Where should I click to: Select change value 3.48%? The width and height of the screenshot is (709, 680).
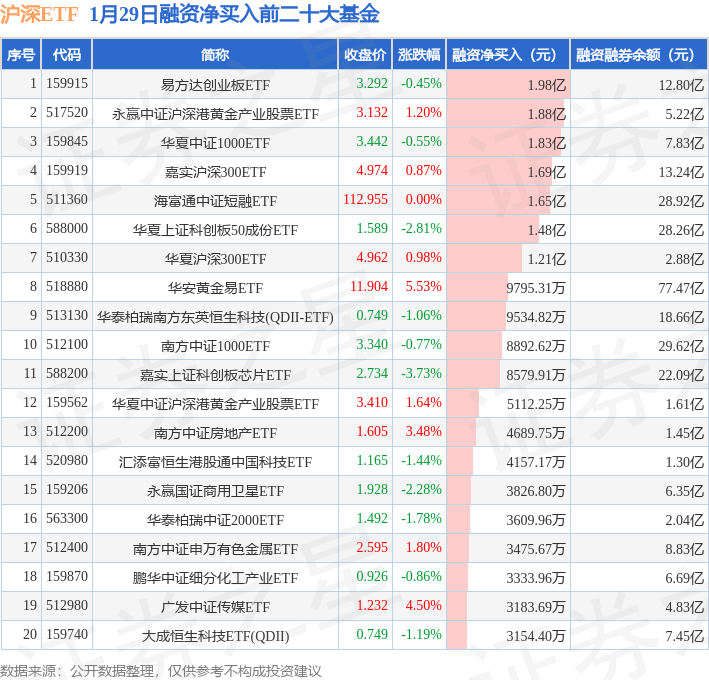click(x=423, y=431)
